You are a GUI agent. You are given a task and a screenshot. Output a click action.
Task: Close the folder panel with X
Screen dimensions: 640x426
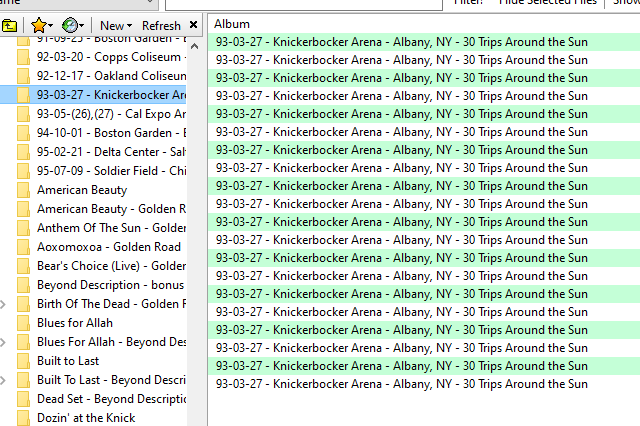pos(193,25)
